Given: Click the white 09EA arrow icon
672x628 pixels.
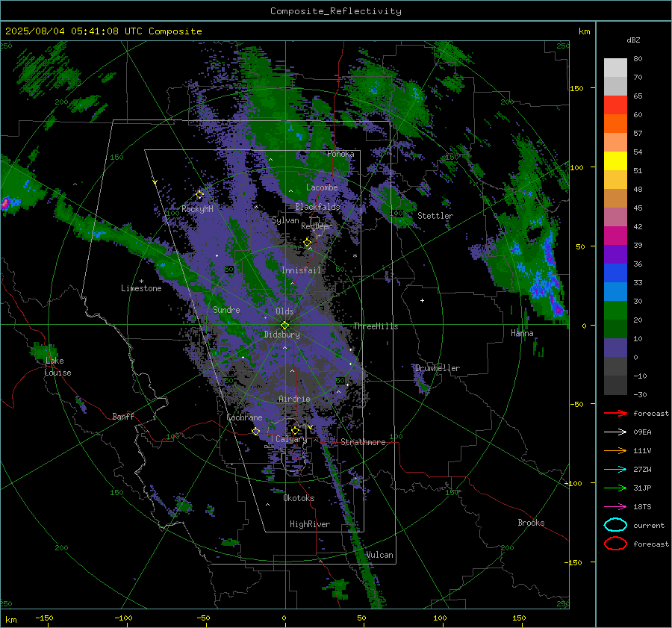Looking at the screenshot, I should (615, 432).
